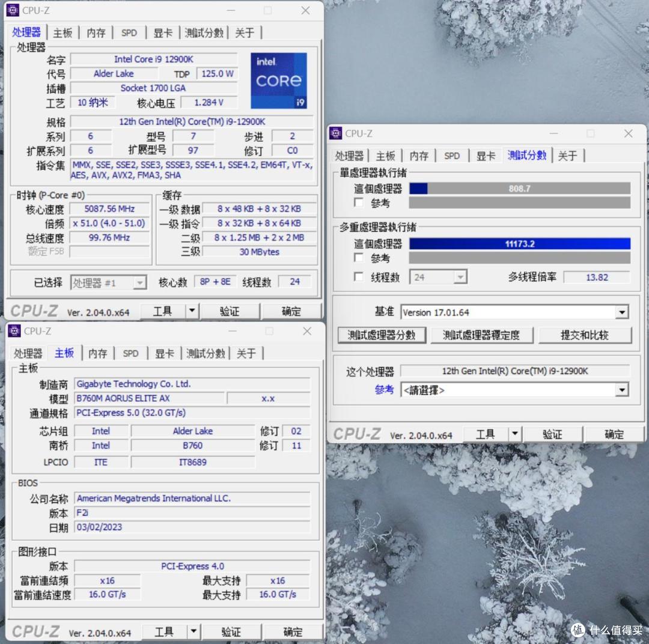Image resolution: width=649 pixels, height=644 pixels.
Task: Click the 多线程倍率 13.82 value field
Action: point(597,277)
